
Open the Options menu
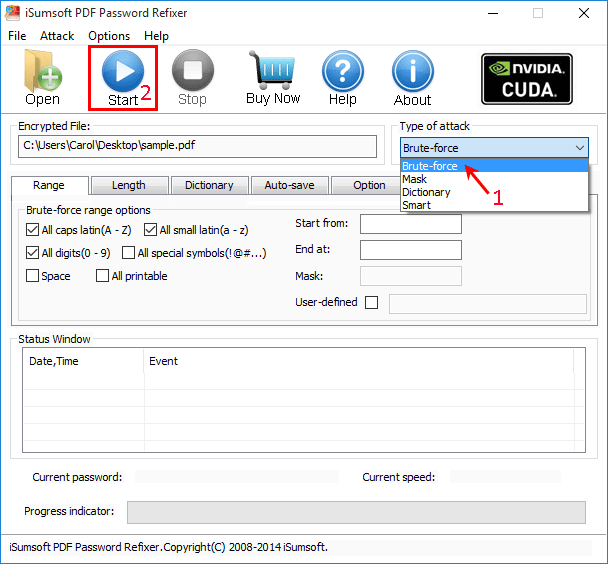point(109,36)
